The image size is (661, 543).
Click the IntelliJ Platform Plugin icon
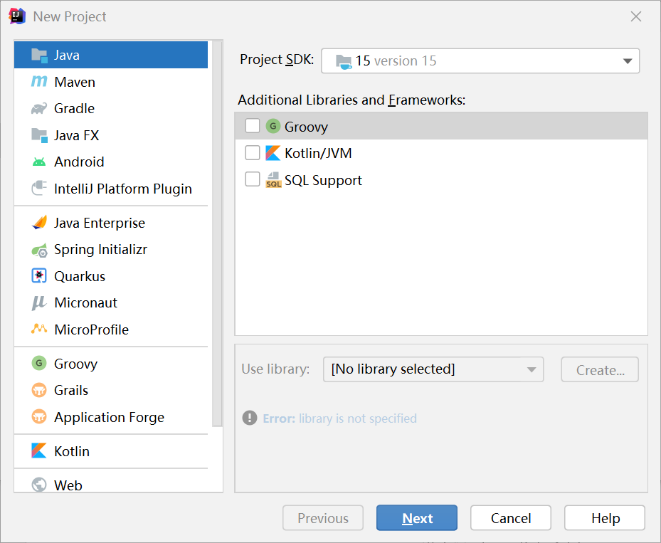point(39,188)
